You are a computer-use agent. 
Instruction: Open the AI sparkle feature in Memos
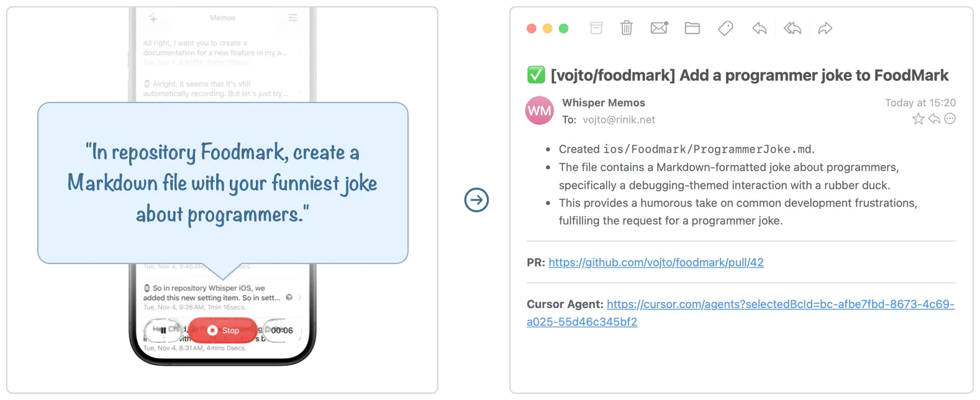pos(152,18)
